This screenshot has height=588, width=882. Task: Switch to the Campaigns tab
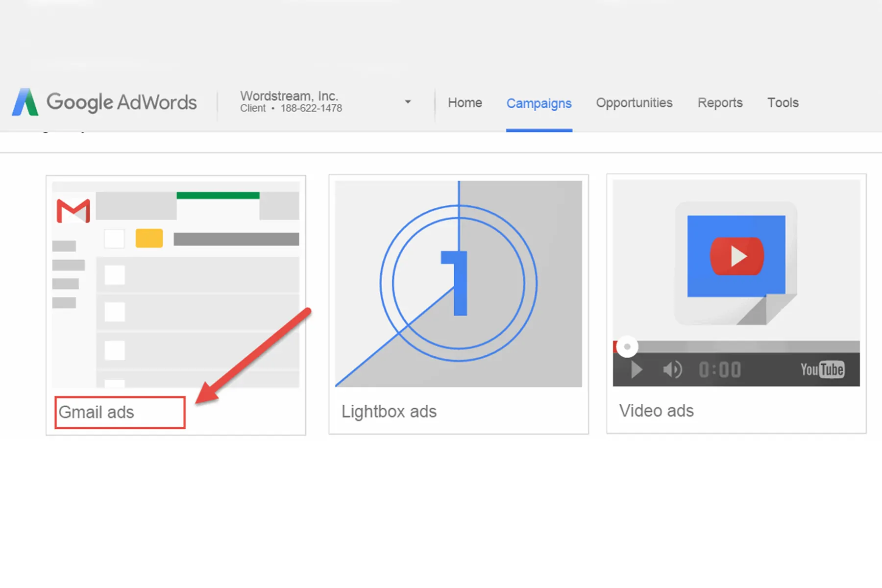click(539, 103)
